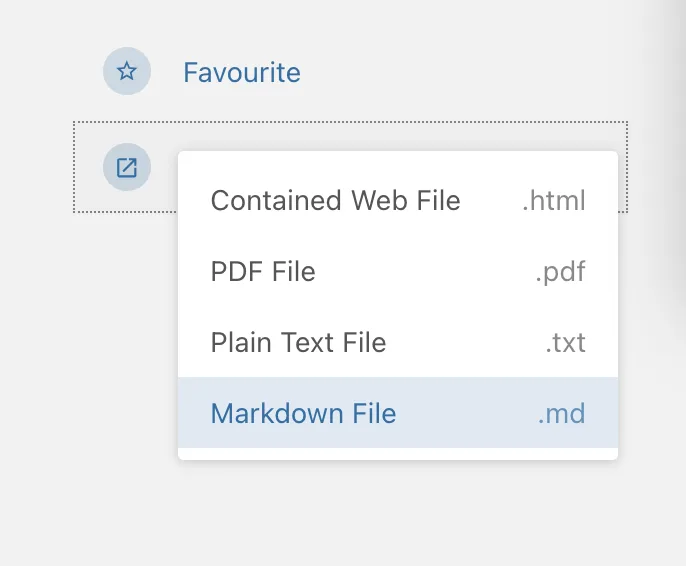Click the .txt extension label
The width and height of the screenshot is (686, 566).
(565, 342)
